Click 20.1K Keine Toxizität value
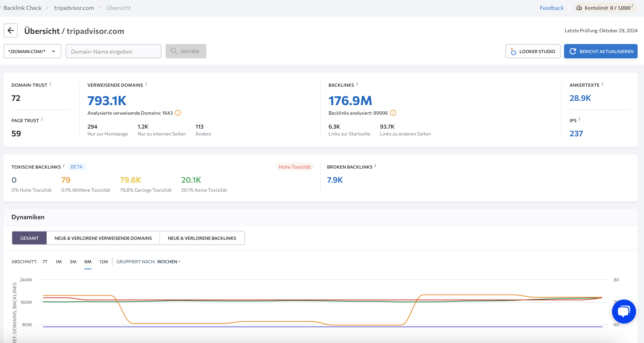This screenshot has height=343, width=644. pos(191,180)
